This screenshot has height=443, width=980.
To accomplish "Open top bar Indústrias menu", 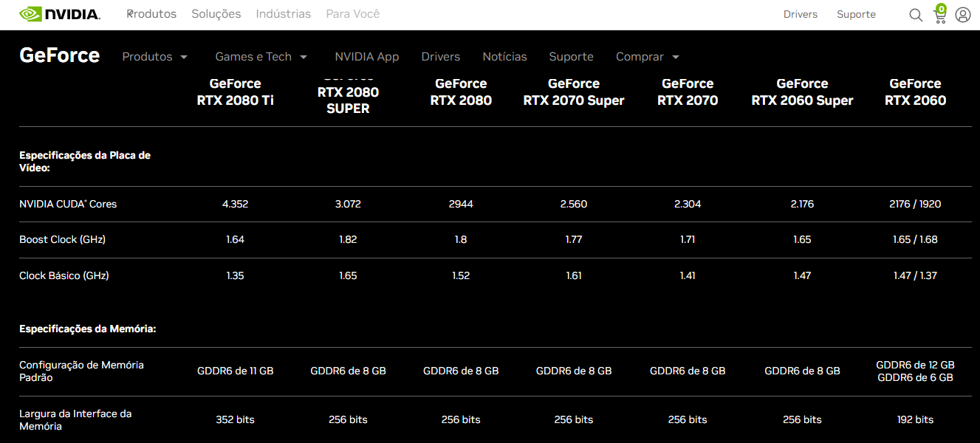I will pyautogui.click(x=284, y=14).
